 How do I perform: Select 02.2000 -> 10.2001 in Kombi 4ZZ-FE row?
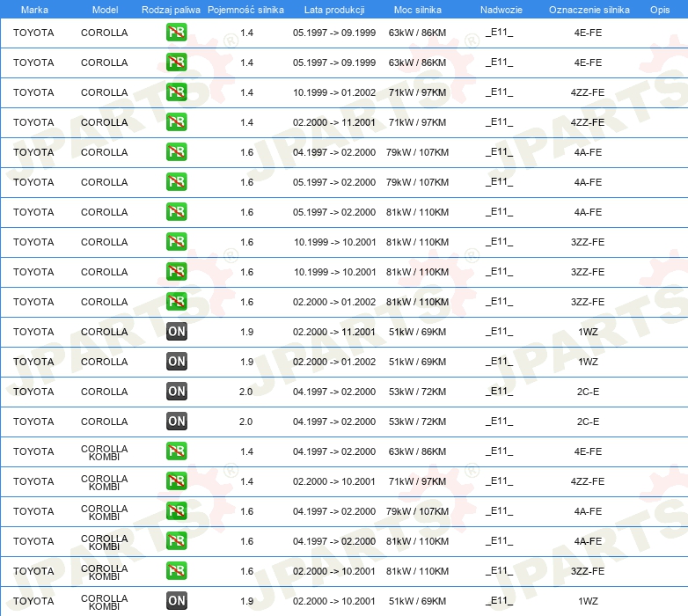click(x=334, y=481)
